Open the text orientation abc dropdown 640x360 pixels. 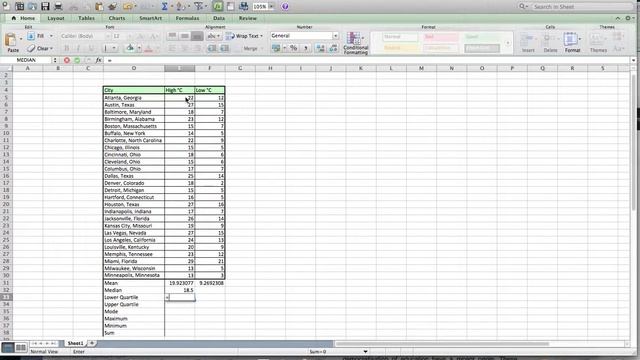coord(213,36)
